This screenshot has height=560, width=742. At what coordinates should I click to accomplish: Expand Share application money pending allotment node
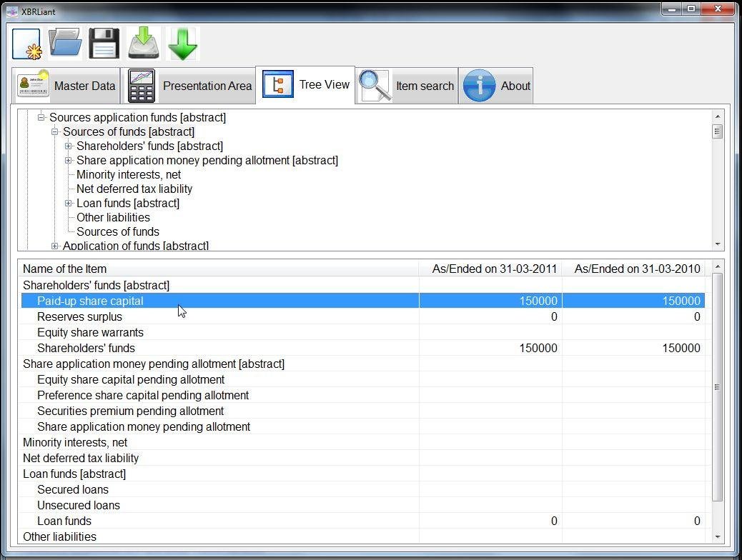[x=68, y=160]
